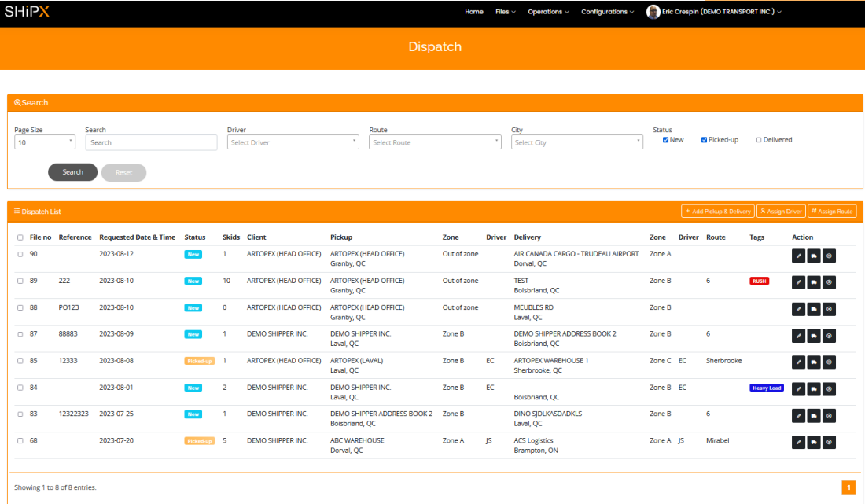This screenshot has height=504, width=865.
Task: Edit file 87 with the pencil icon
Action: 798,336
